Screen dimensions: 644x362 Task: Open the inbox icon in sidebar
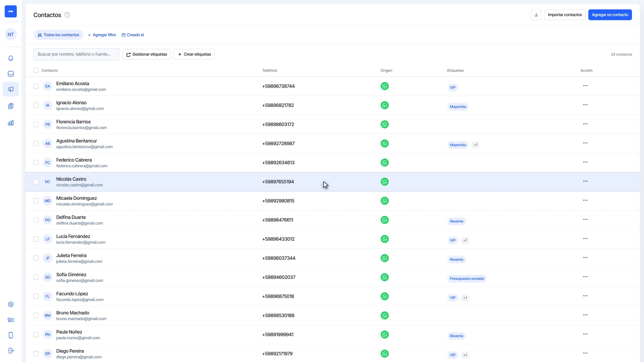11,74
